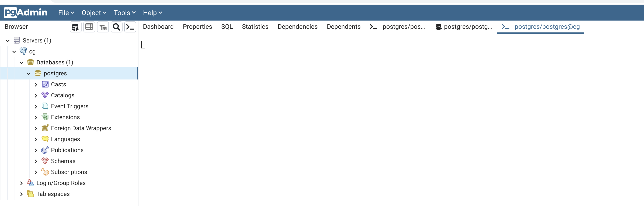Click the PSQL terminal cursor area
Image resolution: width=644 pixels, height=206 pixels.
pos(143,45)
